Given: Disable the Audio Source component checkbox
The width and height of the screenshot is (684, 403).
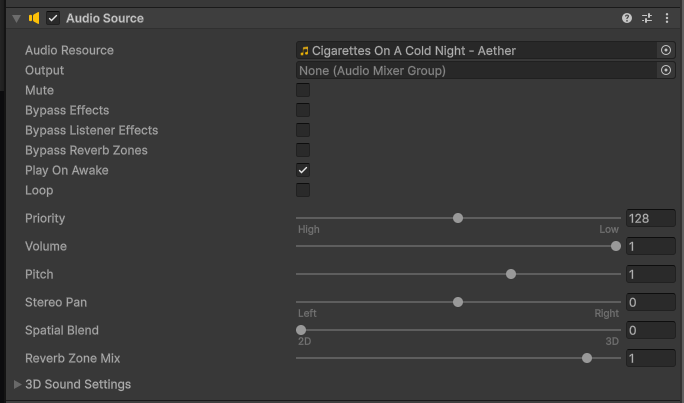Looking at the screenshot, I should 53,18.
